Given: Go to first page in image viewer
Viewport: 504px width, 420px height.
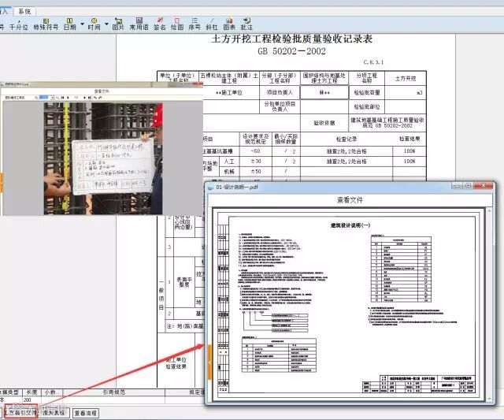Looking at the screenshot, I should click(x=63, y=98).
